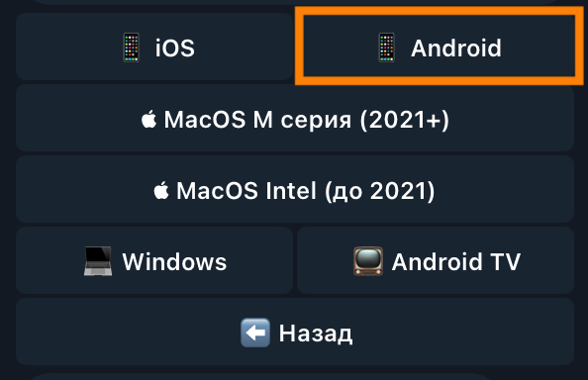Click the "iOS" text label
This screenshot has width=588, height=380.
pyautogui.click(x=175, y=47)
